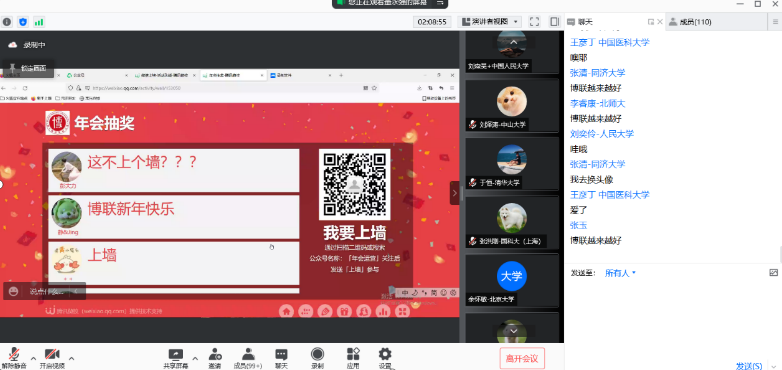
Task: Open the speaker view (演讲者视图) dropdown
Action: tap(489, 22)
